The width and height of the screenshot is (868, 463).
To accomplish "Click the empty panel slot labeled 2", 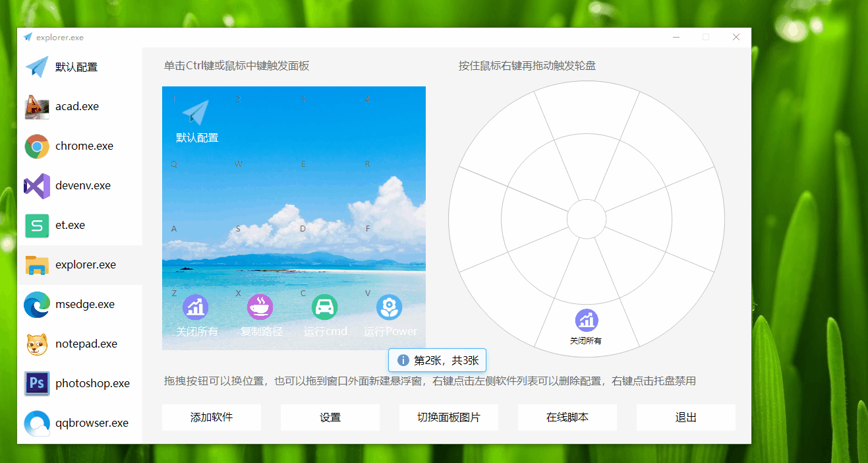I will (x=260, y=121).
